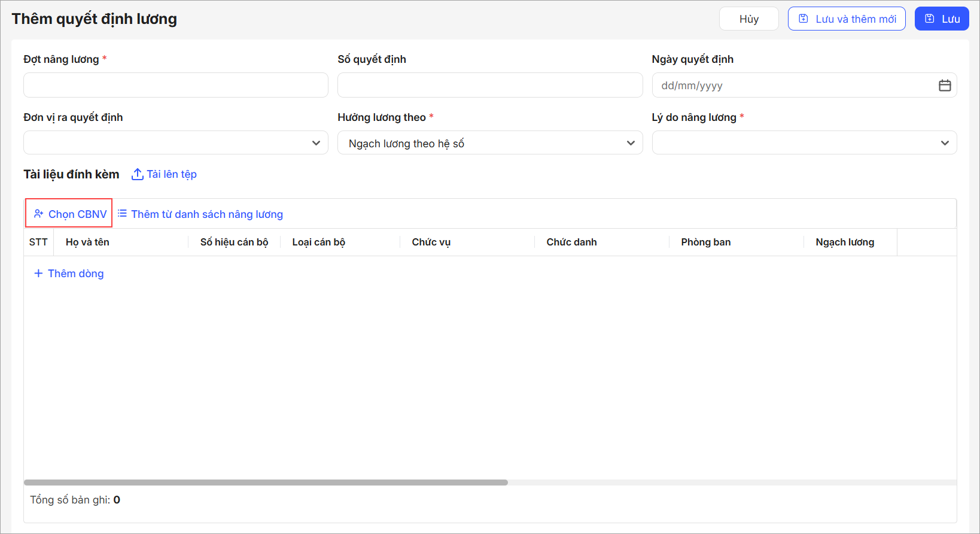Click the save icon on Lưu button
Viewport: 980px width, 534px height.
(x=930, y=19)
